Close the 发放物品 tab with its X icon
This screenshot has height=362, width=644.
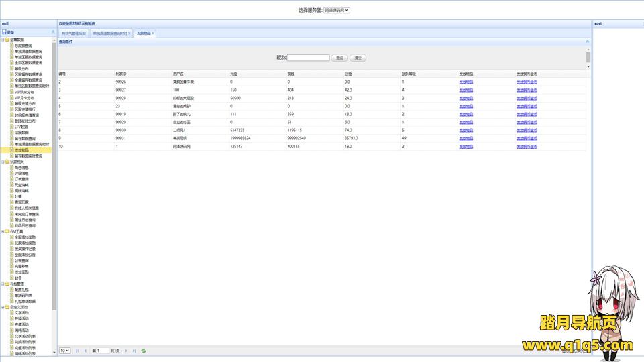(153, 33)
